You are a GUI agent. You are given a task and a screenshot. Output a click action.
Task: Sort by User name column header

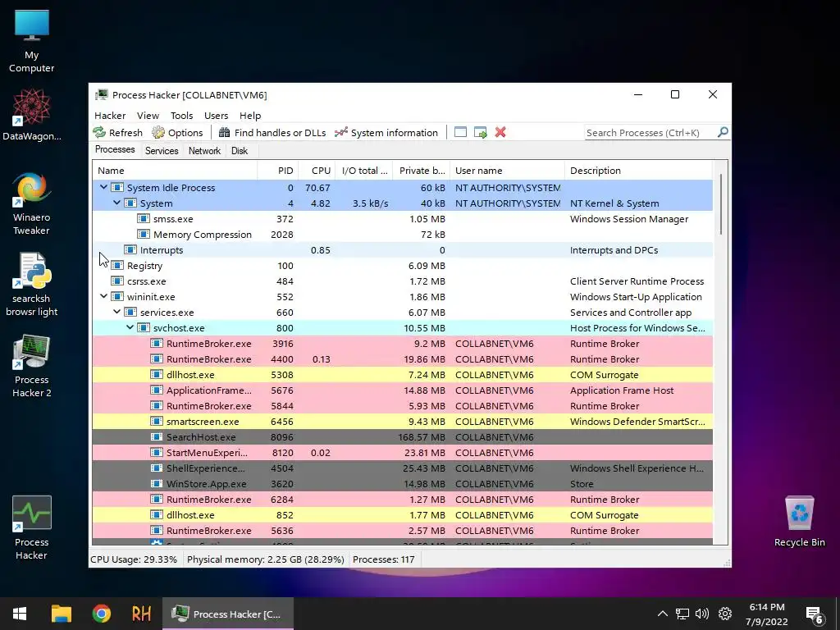tap(507, 171)
